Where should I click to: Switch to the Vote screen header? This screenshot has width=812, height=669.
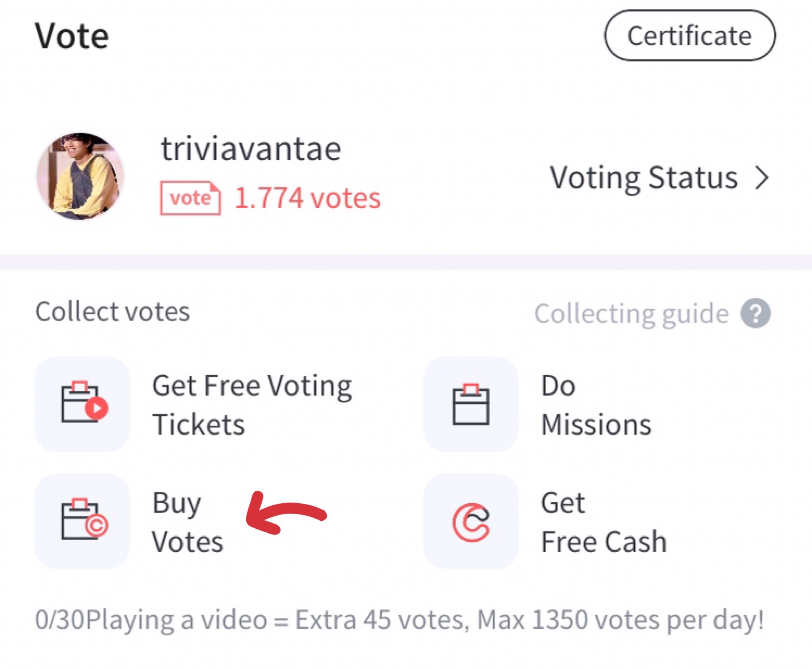coord(71,34)
